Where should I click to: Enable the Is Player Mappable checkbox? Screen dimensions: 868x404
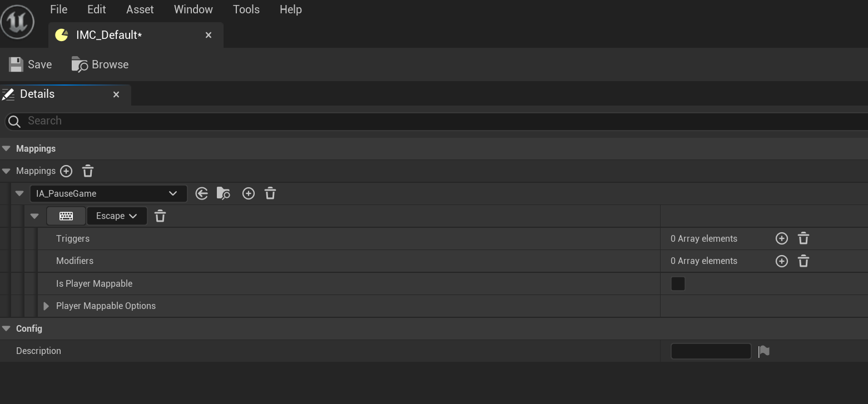(678, 284)
